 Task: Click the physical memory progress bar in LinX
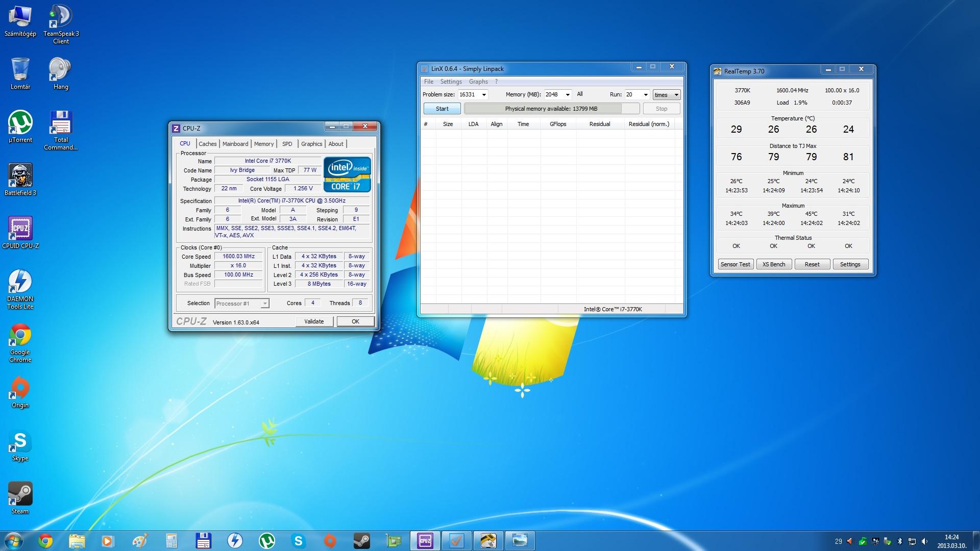pos(551,109)
